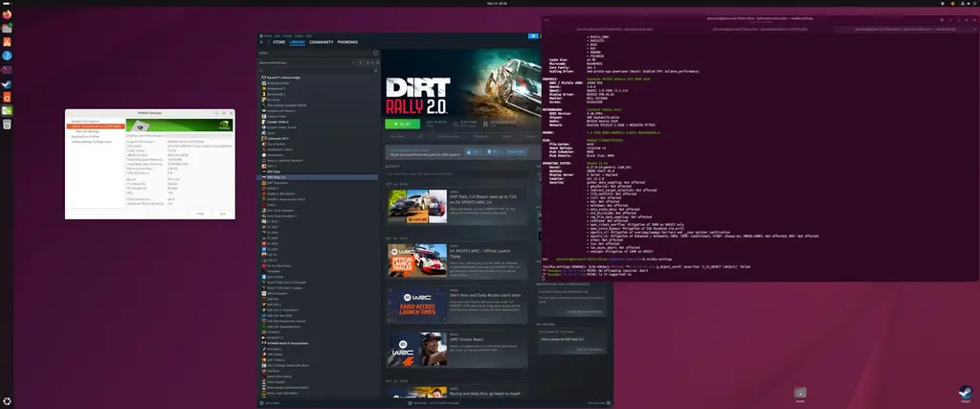Click the Play Time clock icon
Screen dimensions: 980x409
point(455,124)
